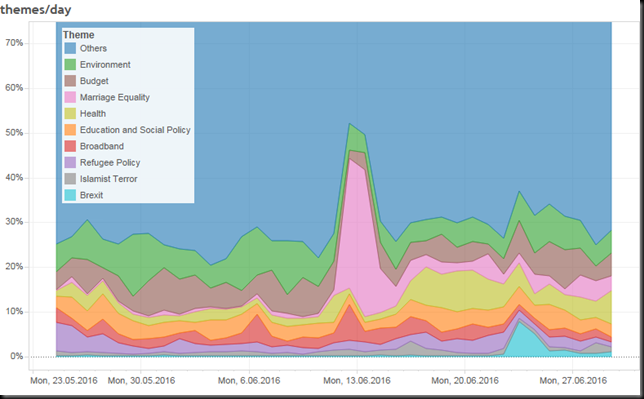Select the 'Others' legend label
The image size is (644, 399).
(93, 48)
